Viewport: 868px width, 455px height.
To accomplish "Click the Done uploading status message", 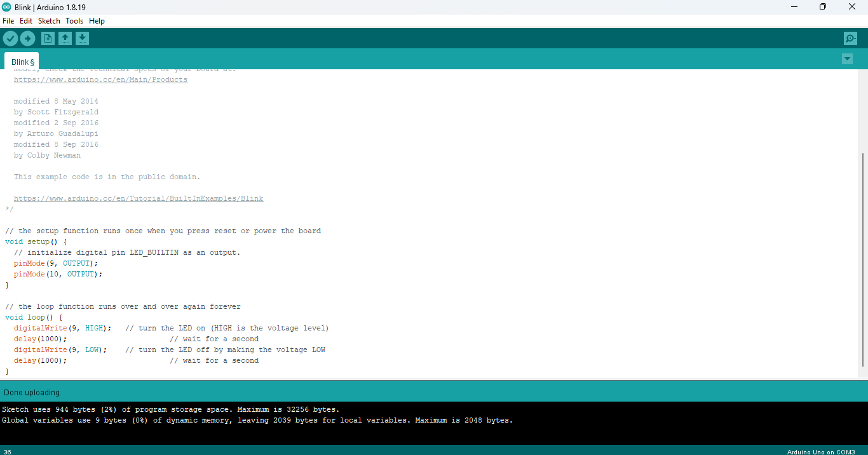I will 34,392.
